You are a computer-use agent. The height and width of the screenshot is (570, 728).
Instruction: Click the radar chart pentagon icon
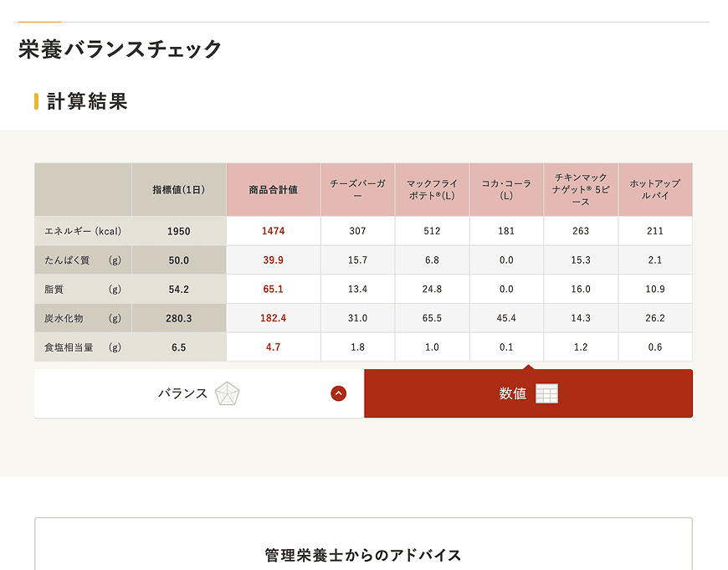coord(227,393)
